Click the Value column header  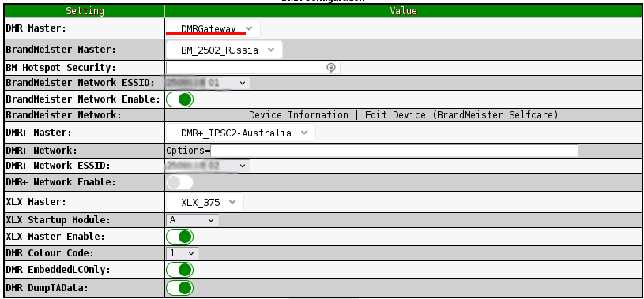[x=403, y=11]
